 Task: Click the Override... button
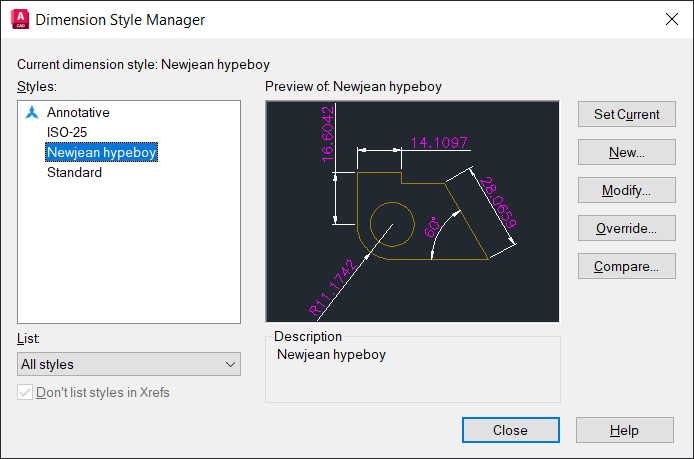(x=627, y=228)
